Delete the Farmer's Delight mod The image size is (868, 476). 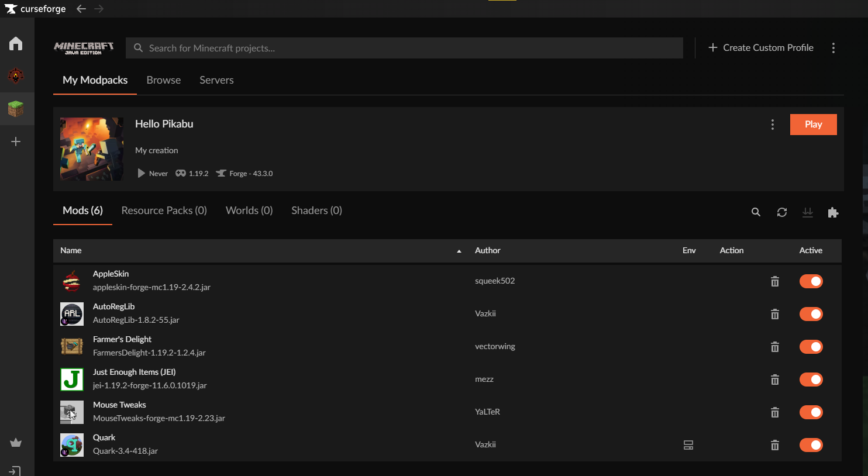775,347
